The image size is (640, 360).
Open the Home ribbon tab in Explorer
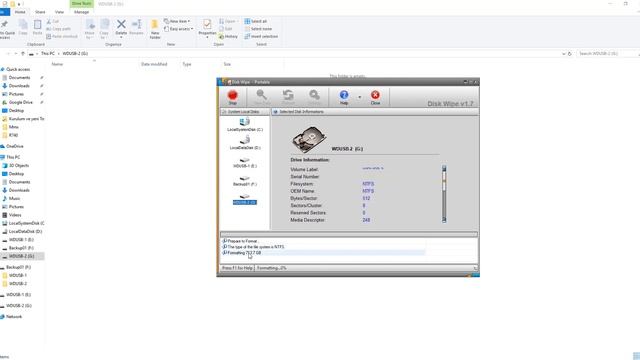point(20,12)
